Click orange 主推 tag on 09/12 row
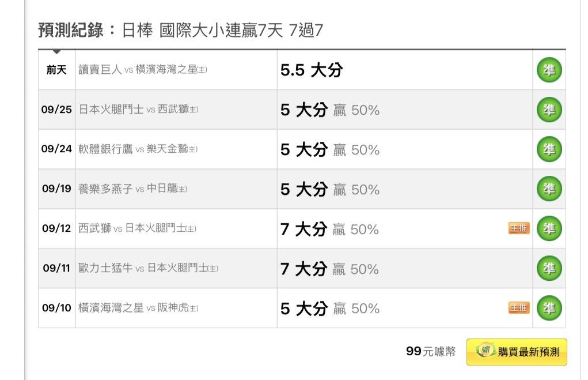Screen dimensions: 588x380 (x=518, y=229)
